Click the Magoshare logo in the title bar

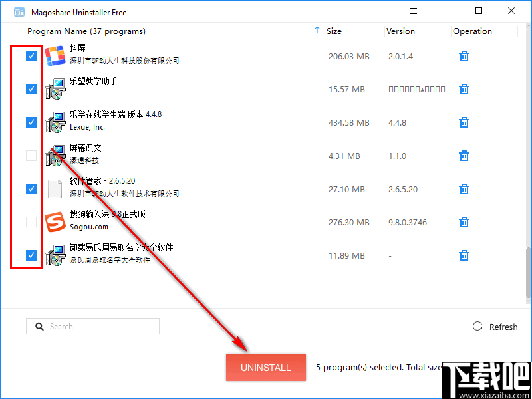tap(19, 11)
